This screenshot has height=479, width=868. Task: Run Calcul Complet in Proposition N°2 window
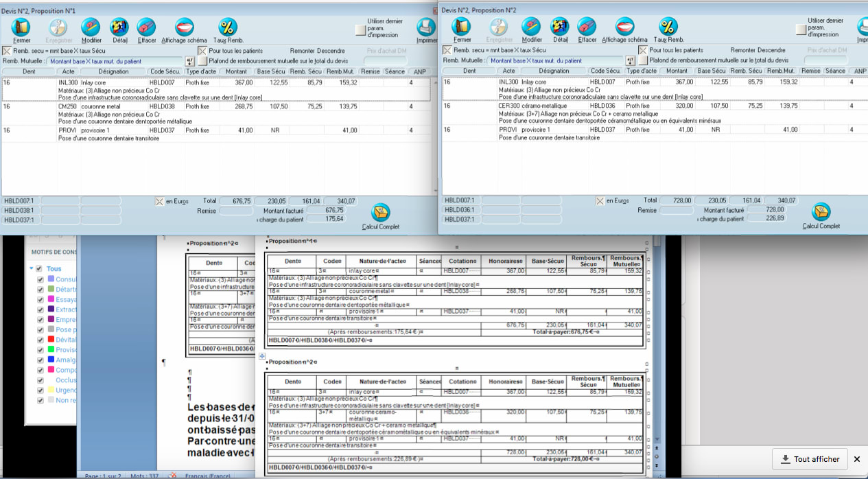coord(821,212)
